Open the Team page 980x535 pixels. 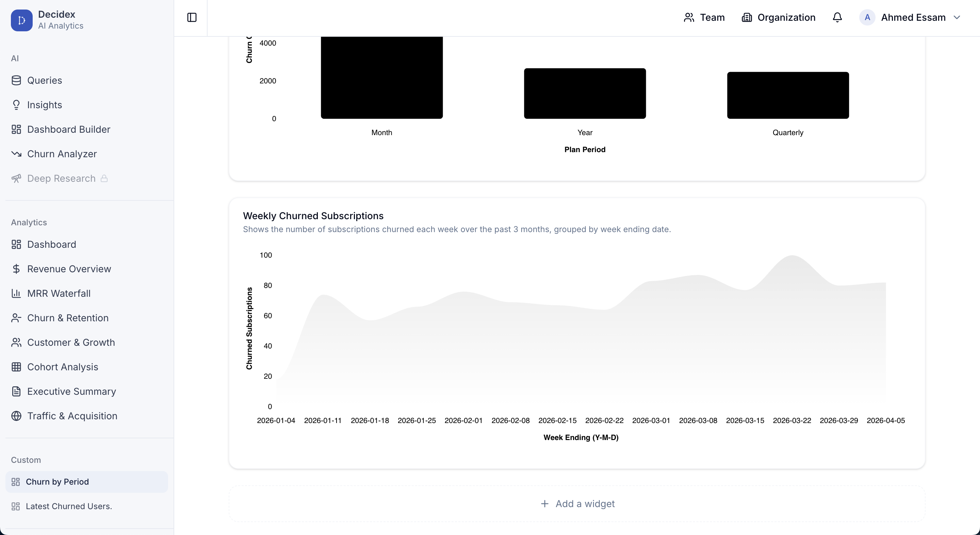click(x=704, y=17)
